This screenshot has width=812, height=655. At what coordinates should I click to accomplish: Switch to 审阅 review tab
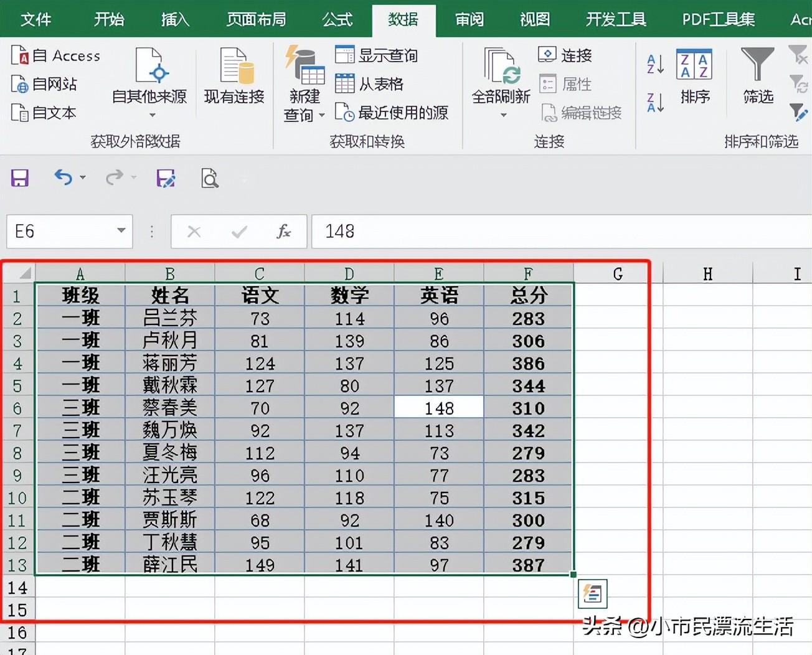point(469,19)
